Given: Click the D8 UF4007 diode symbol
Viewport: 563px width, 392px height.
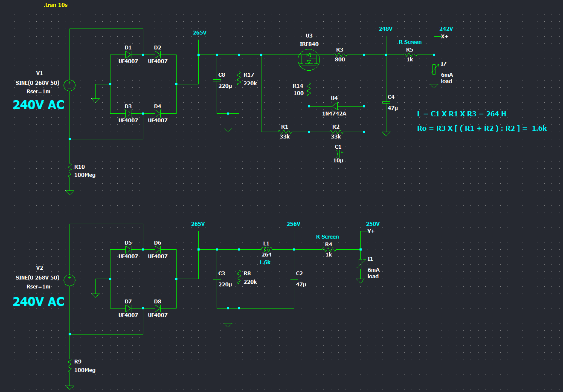Looking at the screenshot, I should [158, 308].
